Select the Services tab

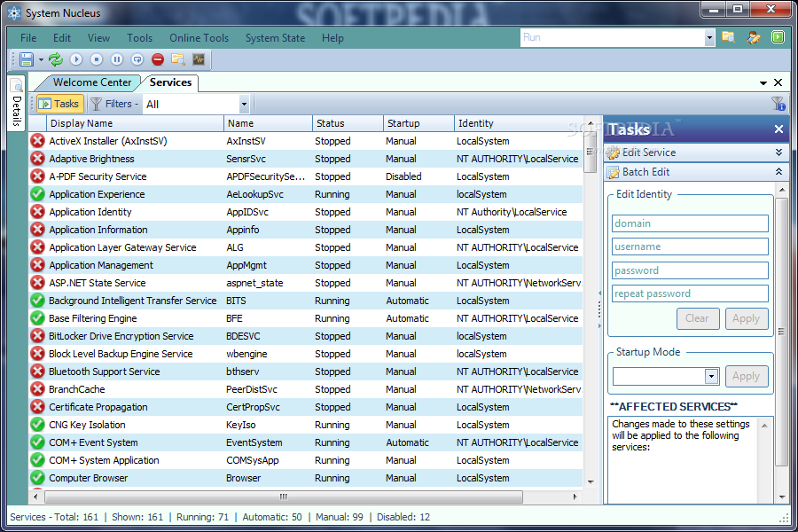coord(170,82)
